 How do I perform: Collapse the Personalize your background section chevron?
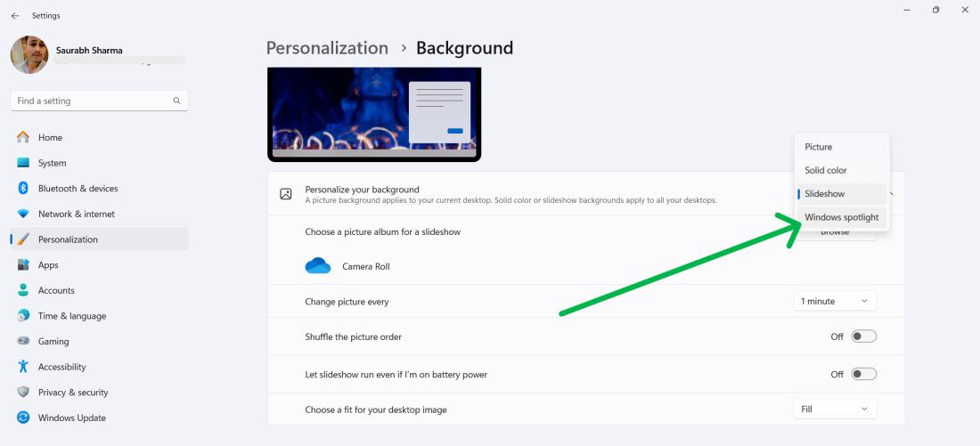[x=891, y=194]
